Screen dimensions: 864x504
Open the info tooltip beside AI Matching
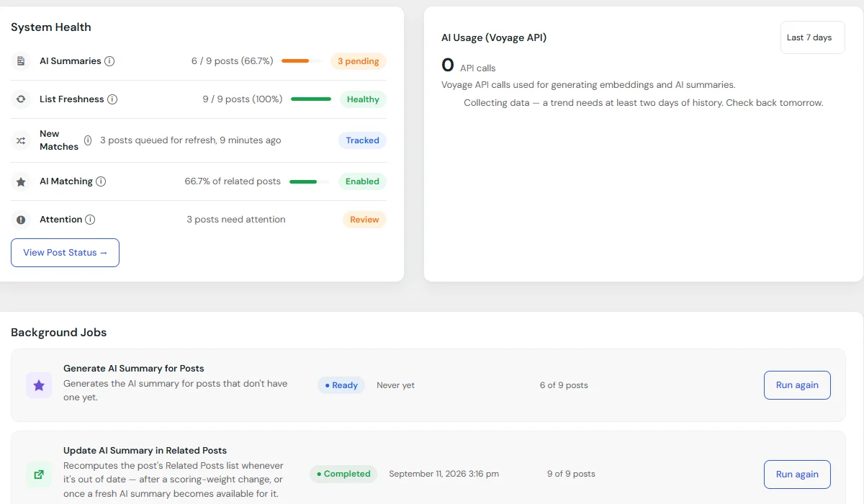tap(101, 181)
